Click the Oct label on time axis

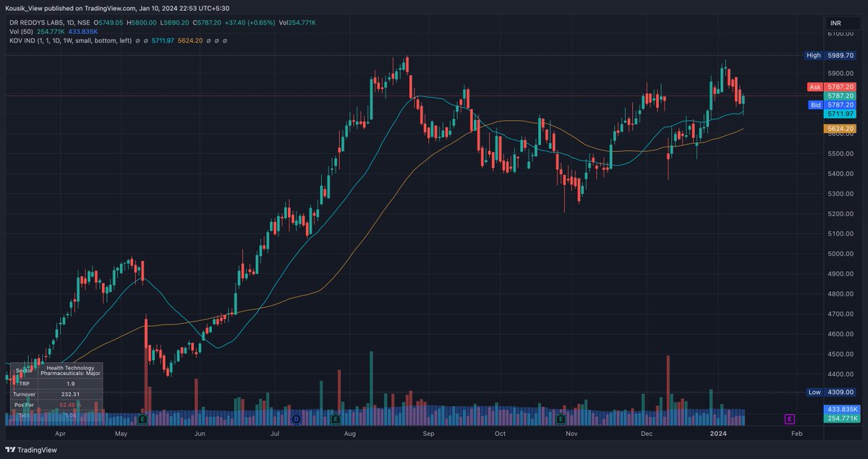[500, 434]
